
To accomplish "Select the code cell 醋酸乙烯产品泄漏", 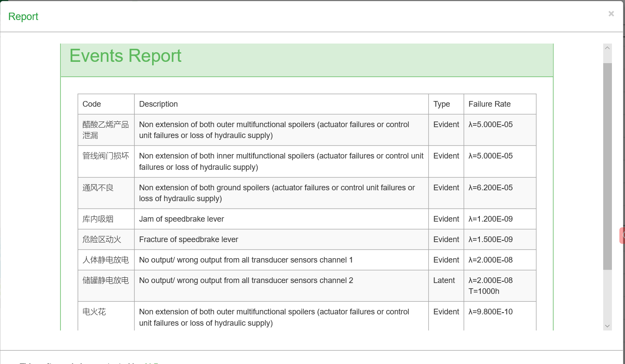I will (x=106, y=130).
